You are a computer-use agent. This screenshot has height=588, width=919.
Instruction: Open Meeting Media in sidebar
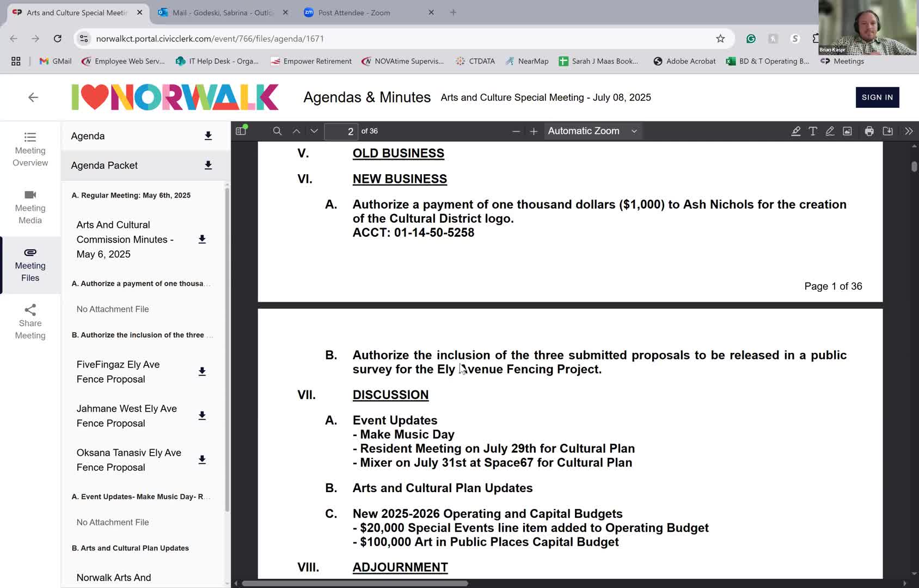pyautogui.click(x=30, y=207)
